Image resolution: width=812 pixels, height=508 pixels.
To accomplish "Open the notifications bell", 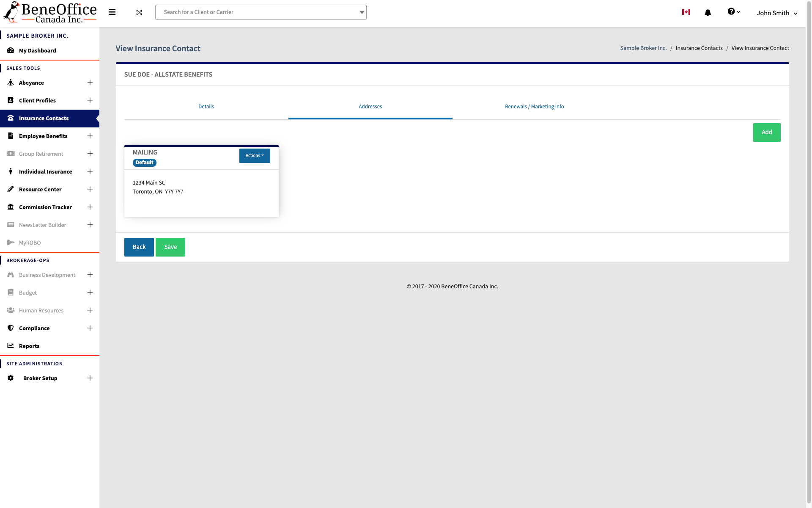I will click(708, 13).
